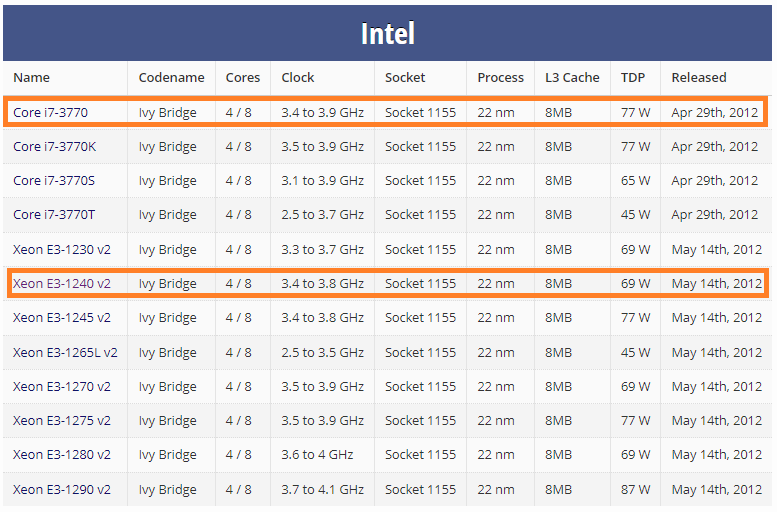The width and height of the screenshot is (782, 512).
Task: Select the 3.1 to 3.9 GHz clock cell
Action: coord(322,180)
